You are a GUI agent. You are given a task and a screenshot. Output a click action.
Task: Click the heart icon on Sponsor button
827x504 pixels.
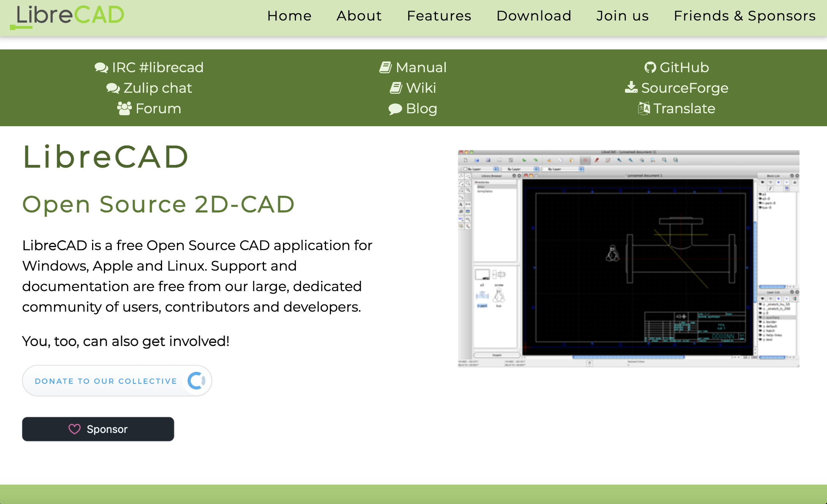click(x=75, y=429)
